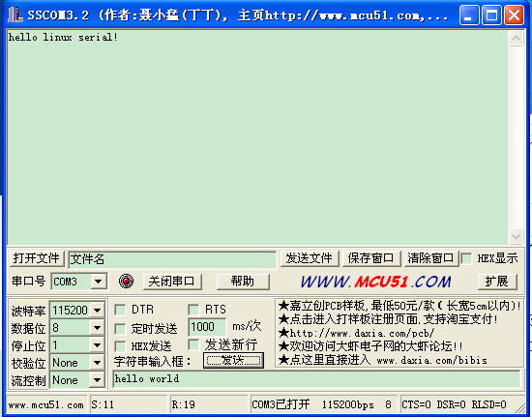Open the 校验位 parity dropdown

pos(97,363)
